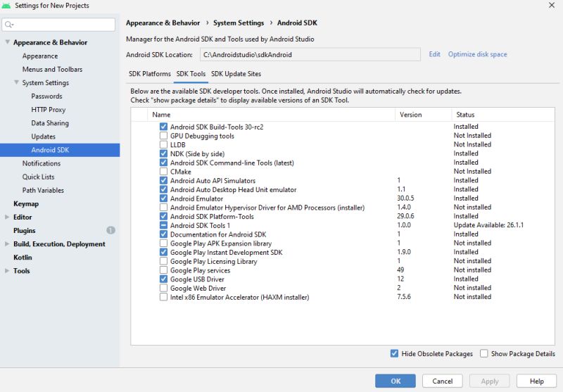Viewport: 563px width, 392px height.
Task: Click Edit SDK location link
Action: [x=434, y=54]
